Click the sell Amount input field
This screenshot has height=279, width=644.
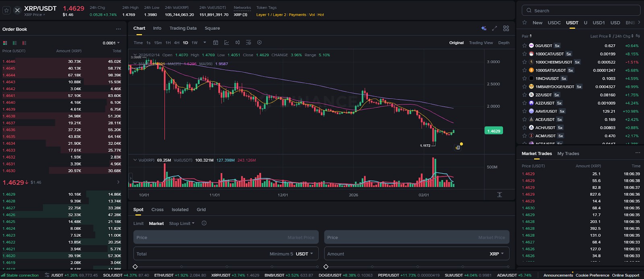coord(417,254)
